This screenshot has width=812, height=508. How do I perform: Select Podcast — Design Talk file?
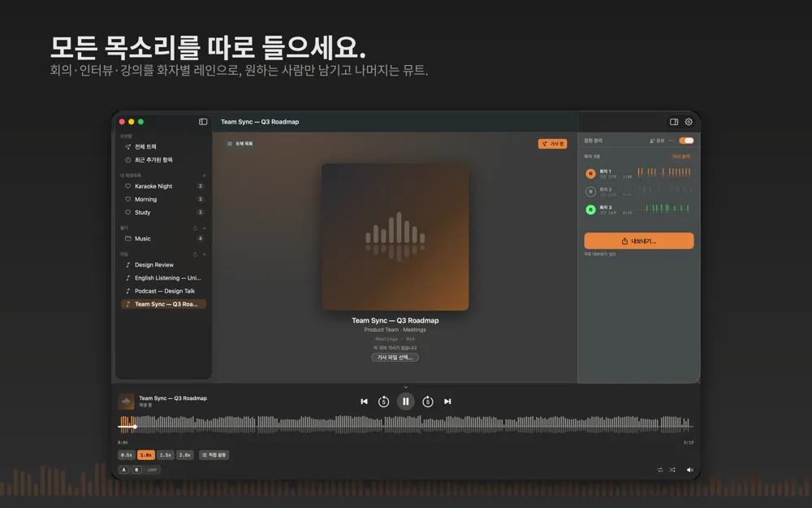tap(163, 291)
